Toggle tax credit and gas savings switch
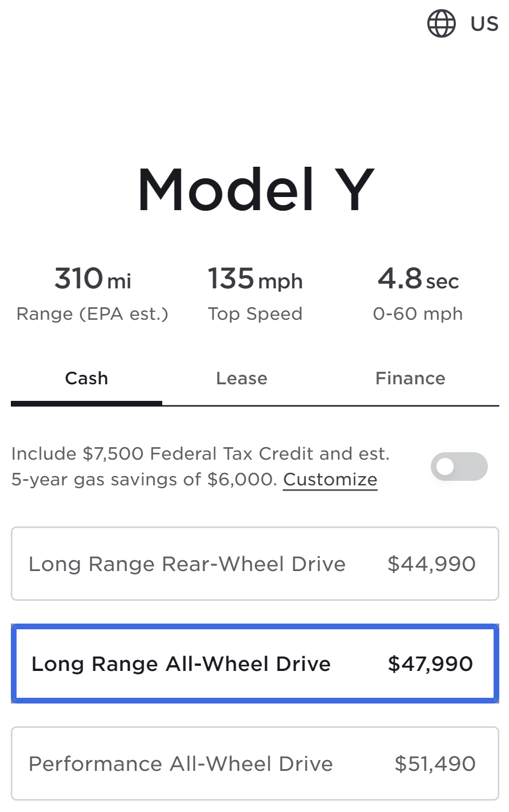 (459, 467)
